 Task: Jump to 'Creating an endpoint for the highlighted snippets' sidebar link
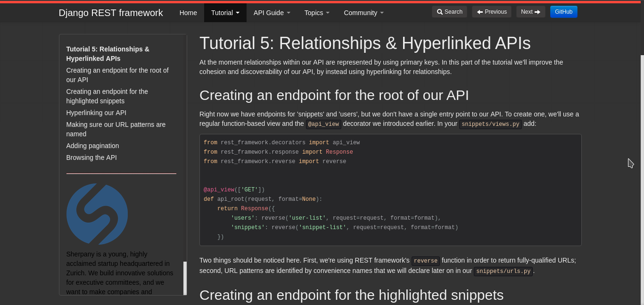[107, 96]
